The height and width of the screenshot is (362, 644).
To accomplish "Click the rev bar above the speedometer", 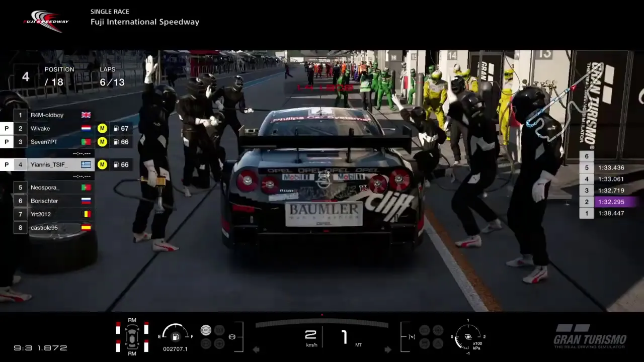I will coord(322,323).
